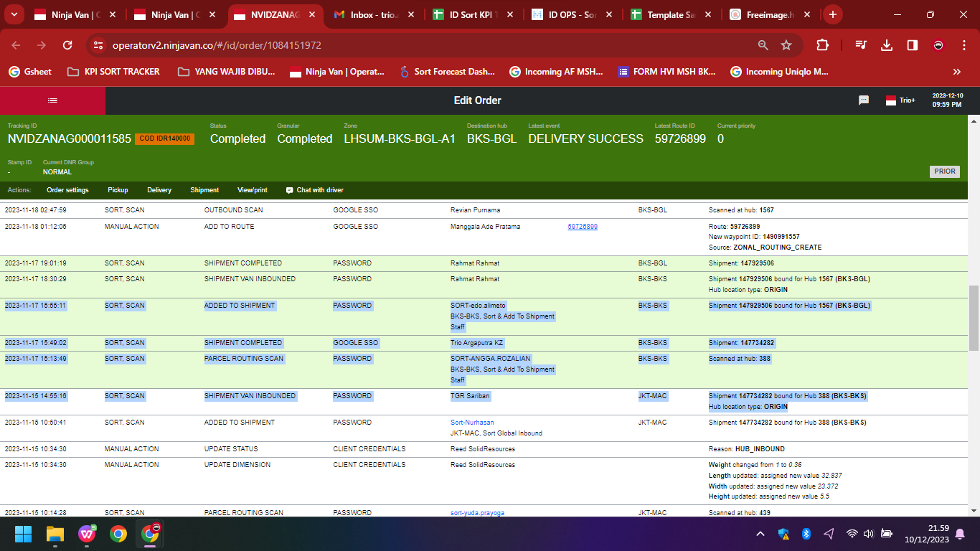Open the Windows Start menu
This screenshot has width=980, height=551.
(24, 534)
